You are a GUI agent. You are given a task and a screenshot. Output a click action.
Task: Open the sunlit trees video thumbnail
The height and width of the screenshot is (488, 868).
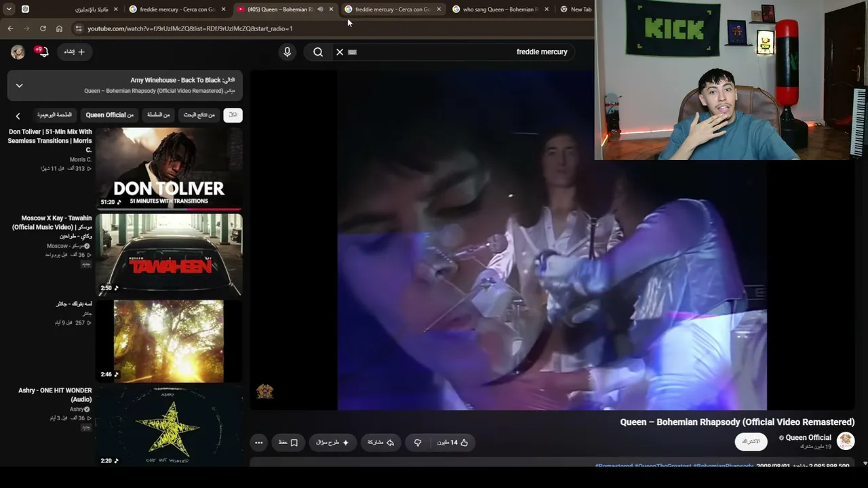(169, 341)
